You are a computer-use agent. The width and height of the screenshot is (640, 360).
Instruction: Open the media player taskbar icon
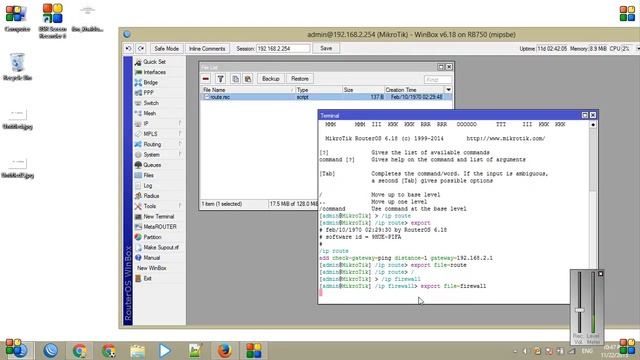pos(164,350)
